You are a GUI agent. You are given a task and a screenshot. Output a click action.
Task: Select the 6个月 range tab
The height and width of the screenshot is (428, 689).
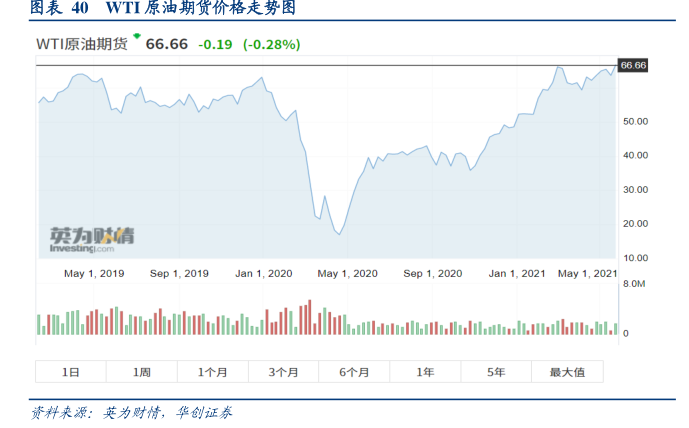coord(354,372)
